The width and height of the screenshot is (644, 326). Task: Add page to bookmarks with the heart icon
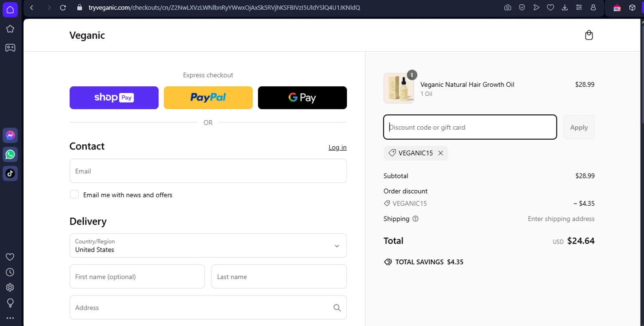click(x=550, y=8)
